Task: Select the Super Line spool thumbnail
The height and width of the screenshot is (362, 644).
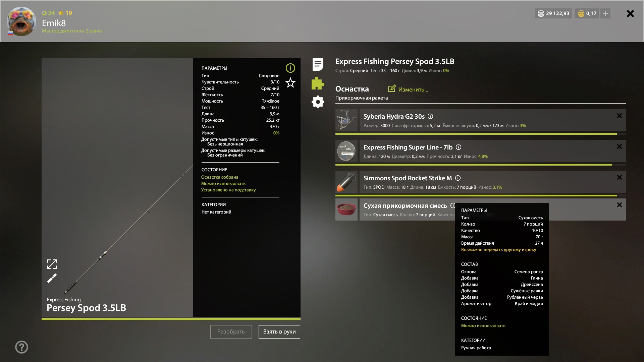Action: [x=346, y=151]
